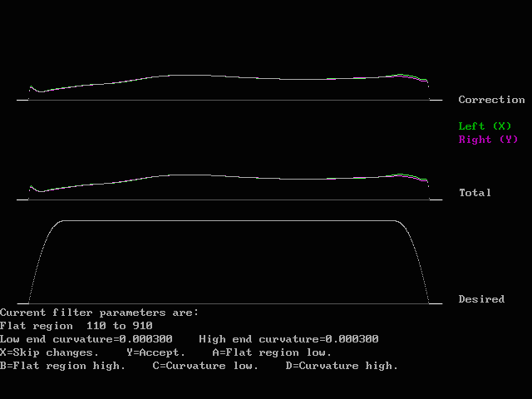Click the 'Desired' graph label
The height and width of the screenshot is (399, 532).
(481, 299)
